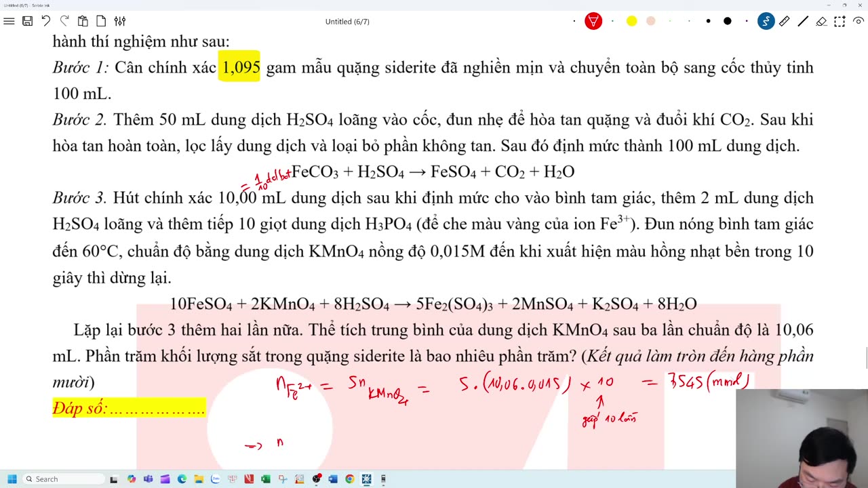Click the yellow Đáp số answer field
This screenshot has width=868, height=488.
(129, 407)
